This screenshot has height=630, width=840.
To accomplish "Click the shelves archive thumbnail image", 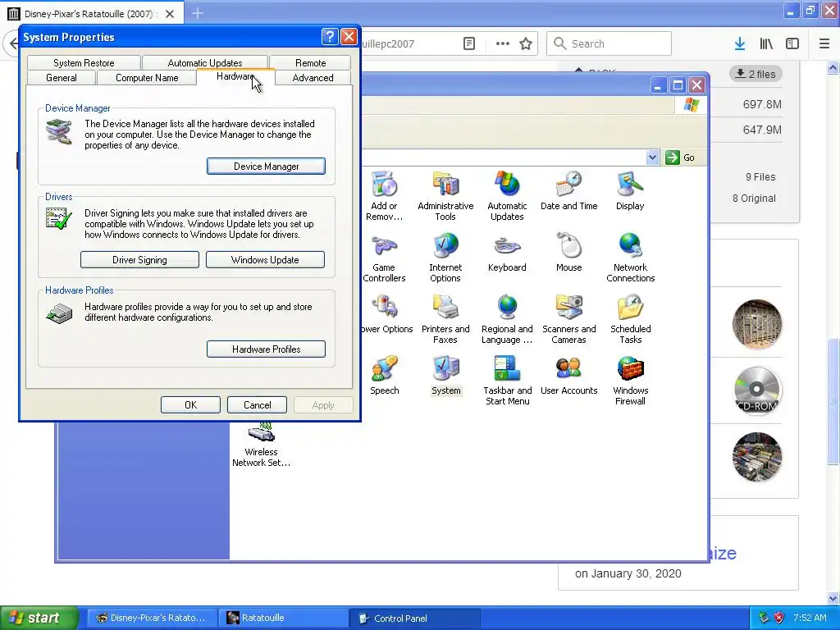I will pos(756,324).
